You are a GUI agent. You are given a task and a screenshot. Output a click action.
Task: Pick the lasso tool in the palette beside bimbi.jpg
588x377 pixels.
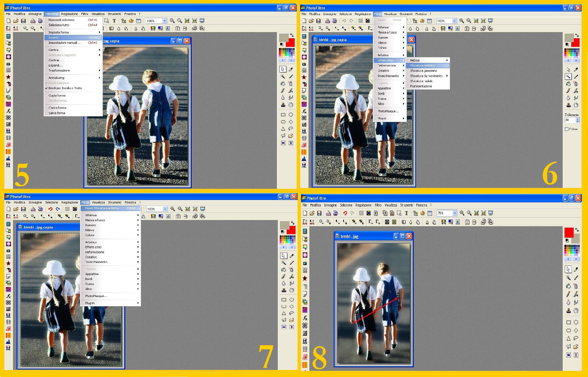pos(576,338)
